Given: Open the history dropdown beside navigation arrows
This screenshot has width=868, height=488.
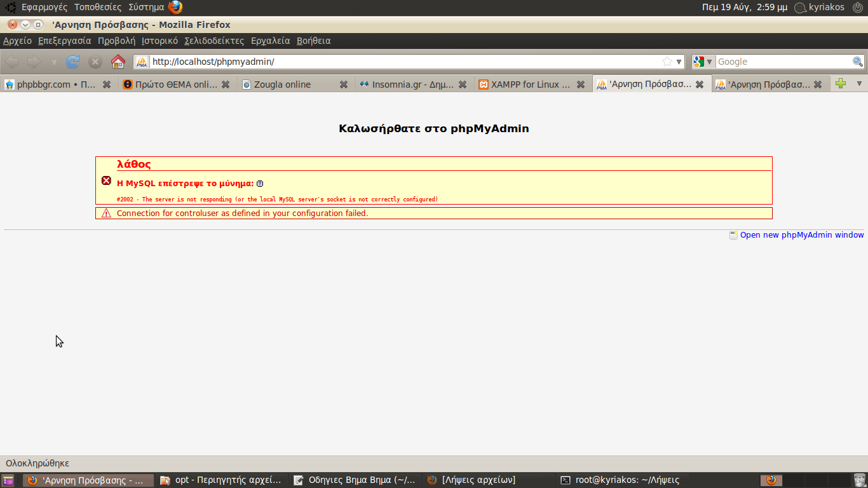Looking at the screenshot, I should [53, 62].
